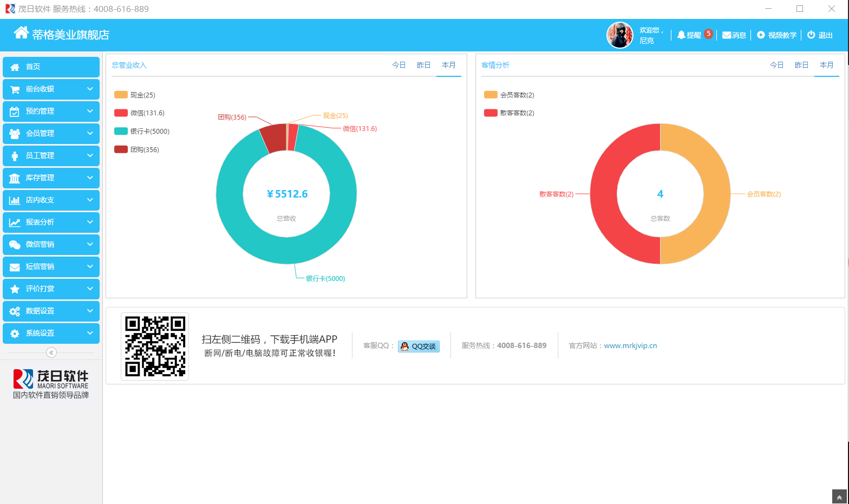The height and width of the screenshot is (504, 849).
Task: Click the QR code image for app download
Action: pyautogui.click(x=155, y=346)
